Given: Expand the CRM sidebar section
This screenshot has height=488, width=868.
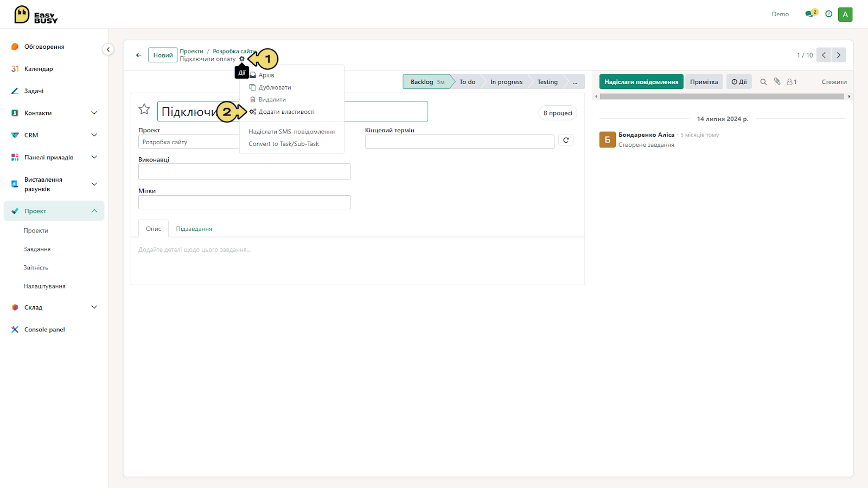Looking at the screenshot, I should tap(94, 135).
